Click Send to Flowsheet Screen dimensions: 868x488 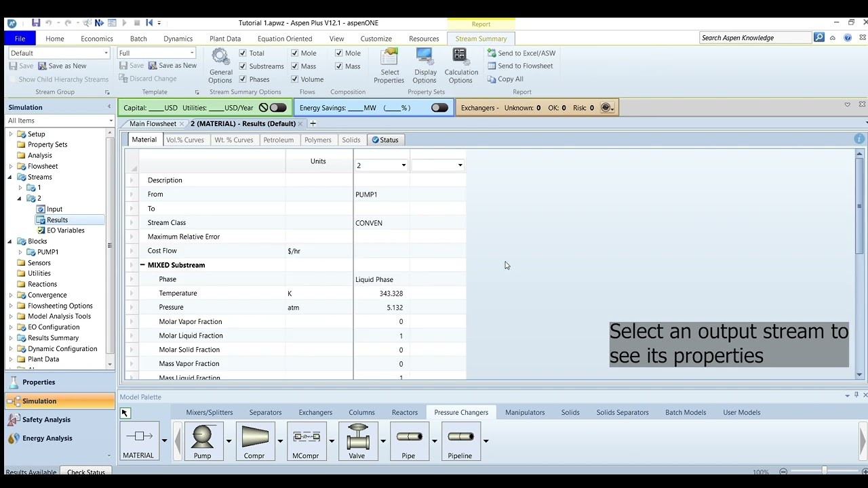click(520, 66)
